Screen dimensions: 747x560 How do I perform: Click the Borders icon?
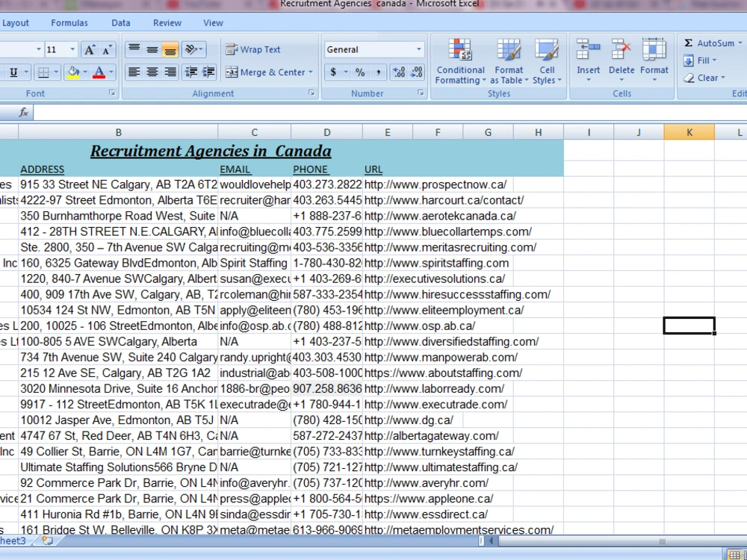point(43,72)
